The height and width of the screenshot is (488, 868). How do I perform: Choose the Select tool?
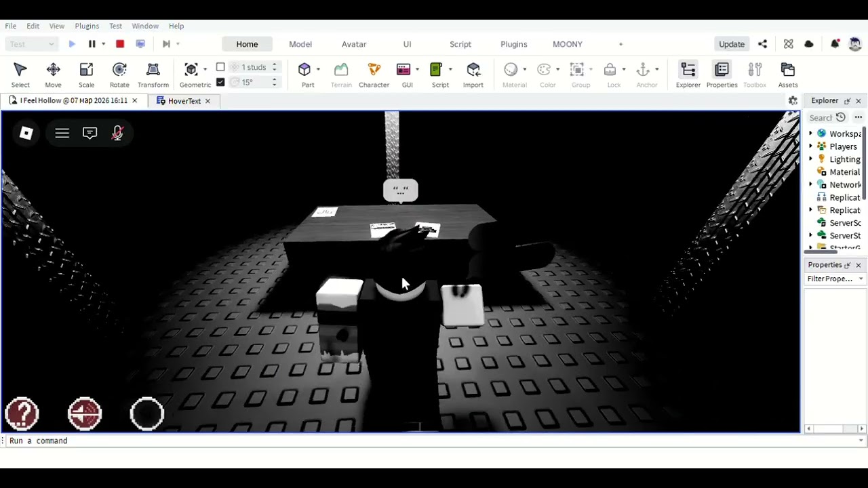[x=20, y=75]
